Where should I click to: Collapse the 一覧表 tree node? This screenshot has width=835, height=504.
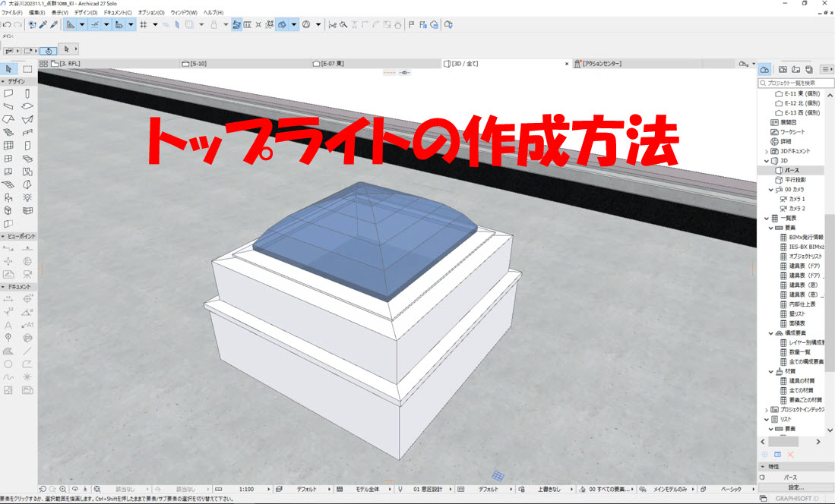pyautogui.click(x=767, y=218)
